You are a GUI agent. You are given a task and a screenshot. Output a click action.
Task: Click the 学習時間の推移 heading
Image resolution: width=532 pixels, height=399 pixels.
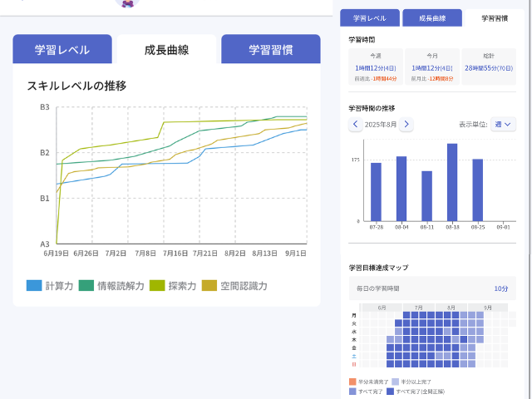[x=372, y=108]
